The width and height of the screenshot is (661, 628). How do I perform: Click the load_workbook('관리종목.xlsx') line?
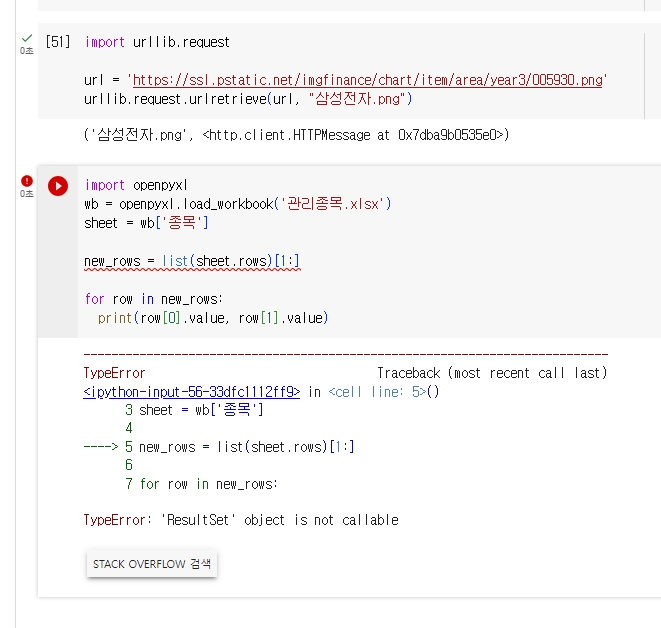point(238,204)
